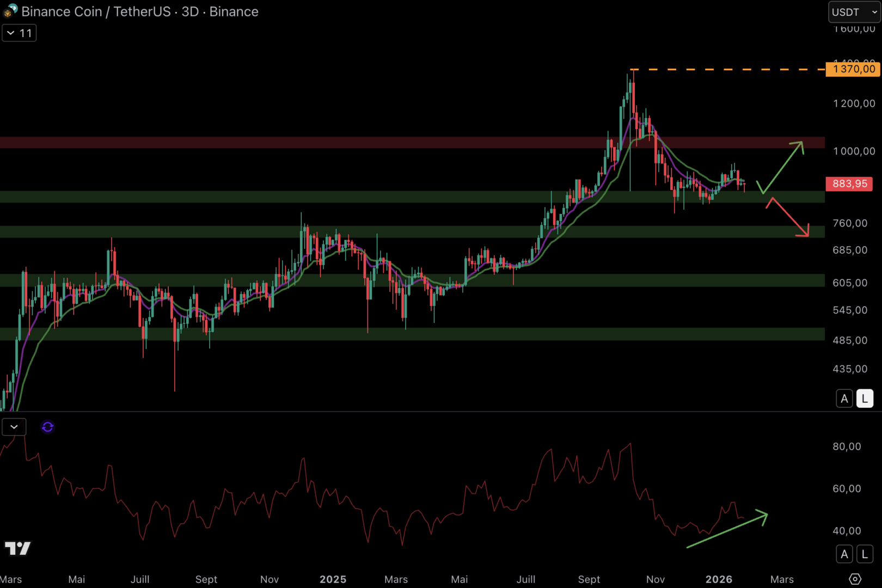Expand the 11 indicators legend list
Image resolution: width=882 pixels, height=588 pixels.
[19, 33]
